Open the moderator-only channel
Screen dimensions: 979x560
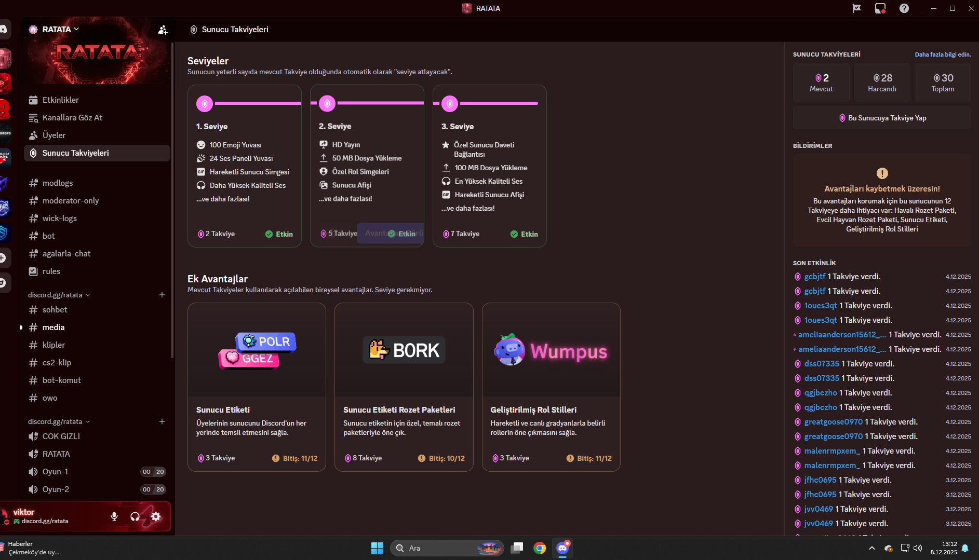(97, 200)
